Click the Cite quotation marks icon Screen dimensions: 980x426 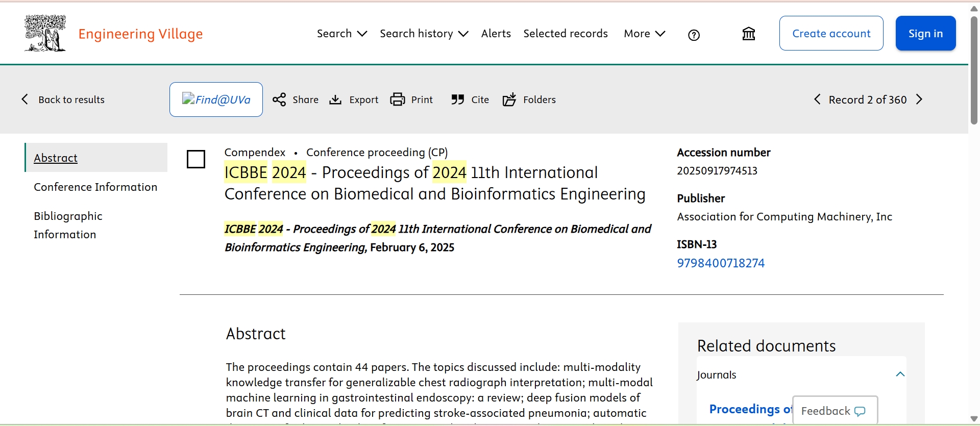[458, 99]
